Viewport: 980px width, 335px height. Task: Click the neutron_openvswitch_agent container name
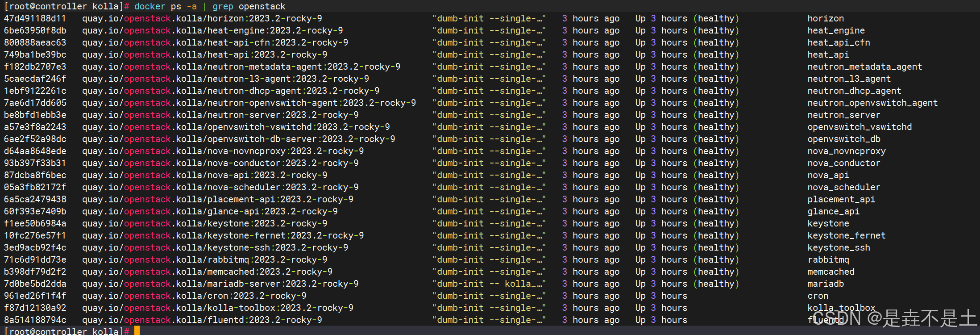point(873,103)
